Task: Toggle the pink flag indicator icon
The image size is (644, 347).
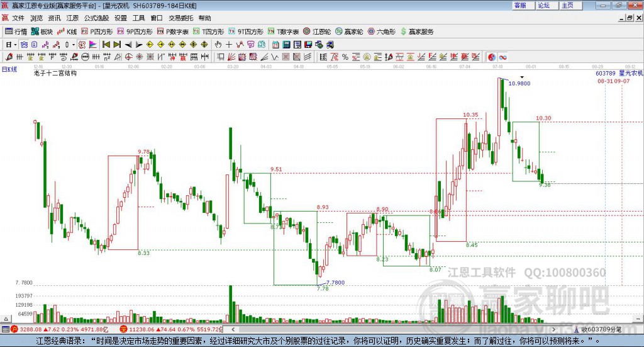Action: coord(92,45)
